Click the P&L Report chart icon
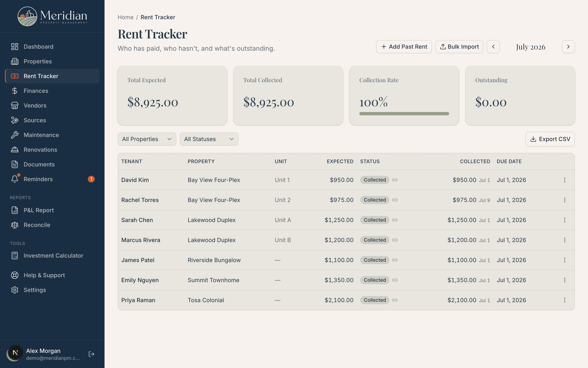Screen dimensions: 588x368 (x=14, y=210)
